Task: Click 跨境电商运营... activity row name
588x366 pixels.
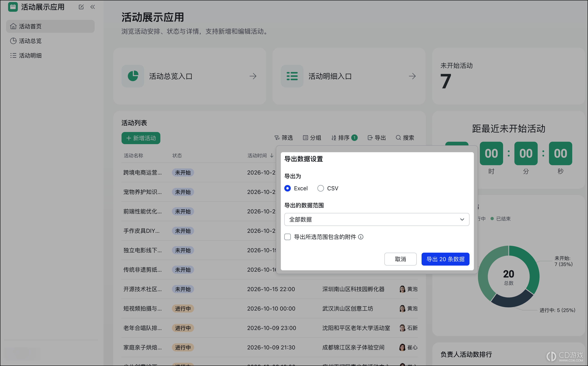Action: 142,172
